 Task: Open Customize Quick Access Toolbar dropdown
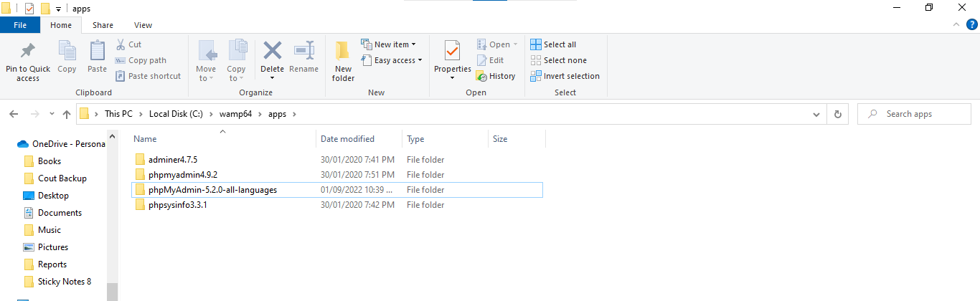tap(58, 9)
